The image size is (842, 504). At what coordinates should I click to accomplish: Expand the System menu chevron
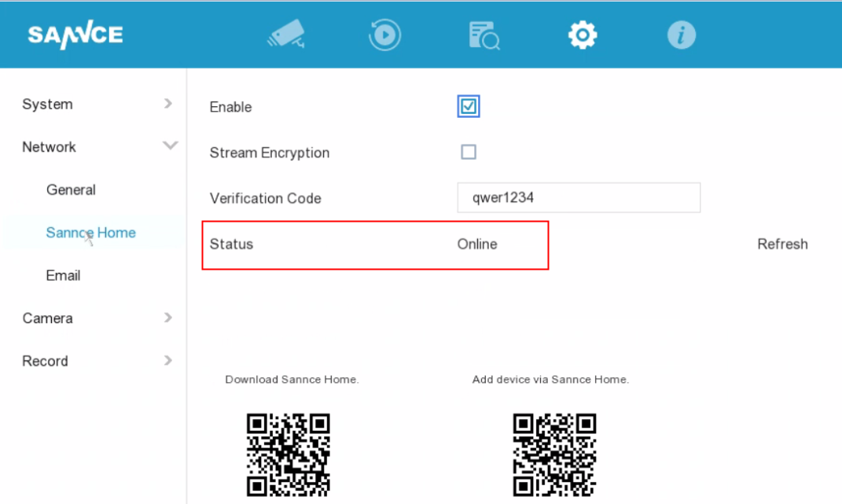click(x=168, y=103)
